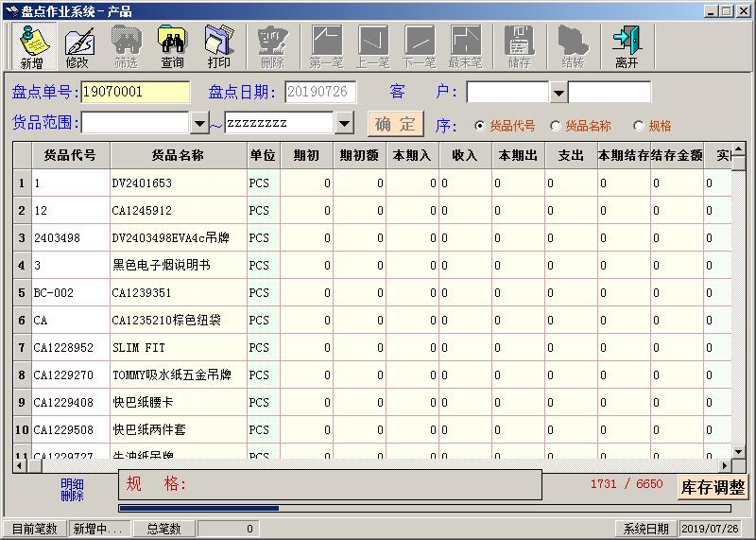Click the 本期入 column header
This screenshot has height=540, width=756.
coord(413,155)
